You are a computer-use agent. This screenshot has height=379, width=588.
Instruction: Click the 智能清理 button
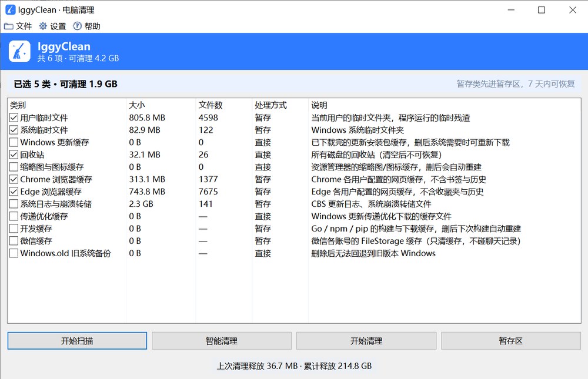pos(222,341)
